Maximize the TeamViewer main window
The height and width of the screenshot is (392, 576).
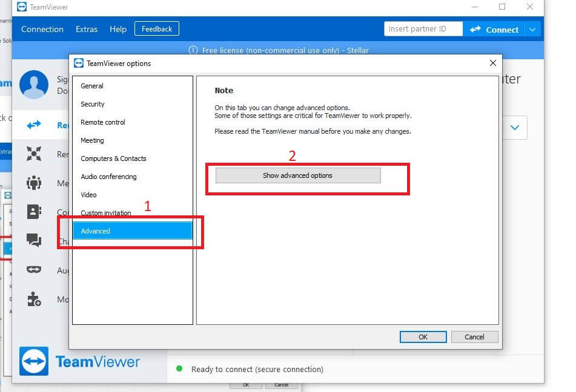point(502,7)
